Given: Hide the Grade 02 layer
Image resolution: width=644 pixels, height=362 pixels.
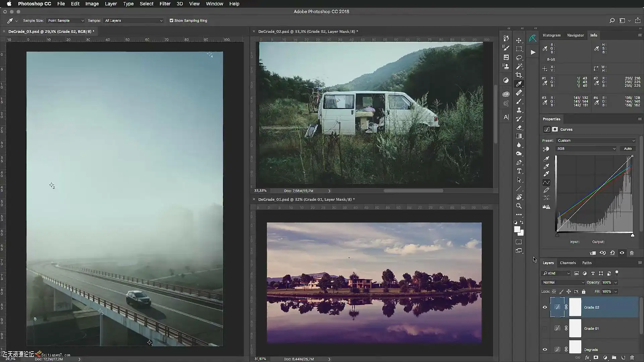Looking at the screenshot, I should 545,307.
